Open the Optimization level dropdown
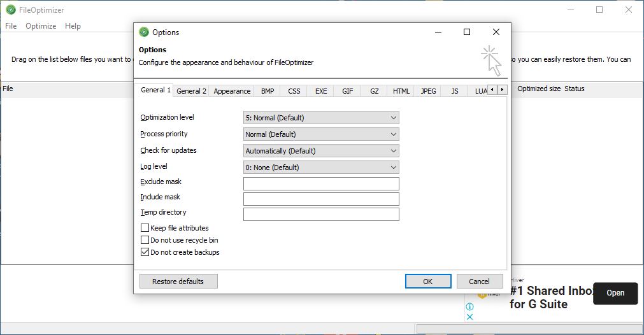Screen dimensions: 644x335 point(321,118)
